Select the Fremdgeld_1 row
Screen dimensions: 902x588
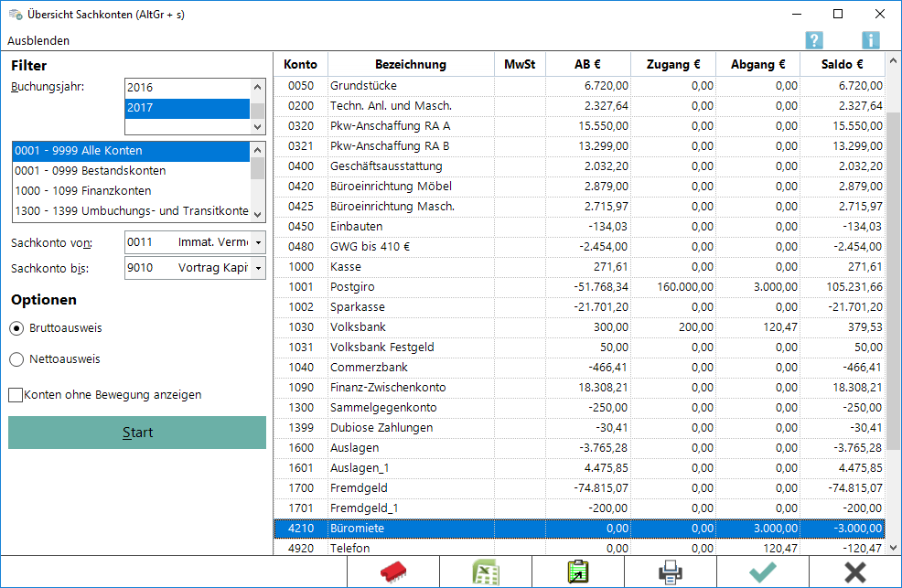pos(579,508)
